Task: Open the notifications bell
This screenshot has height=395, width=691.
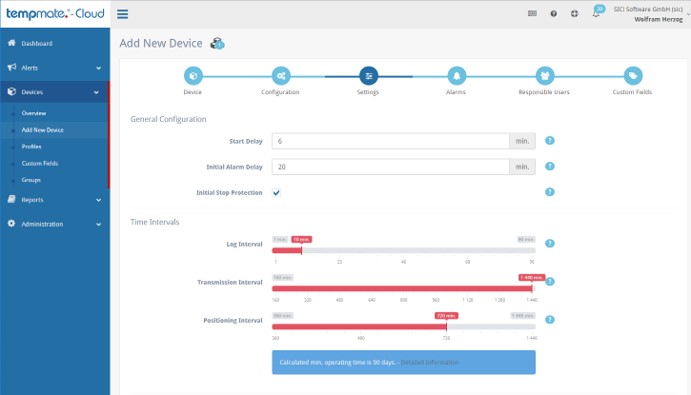Action: click(x=596, y=13)
